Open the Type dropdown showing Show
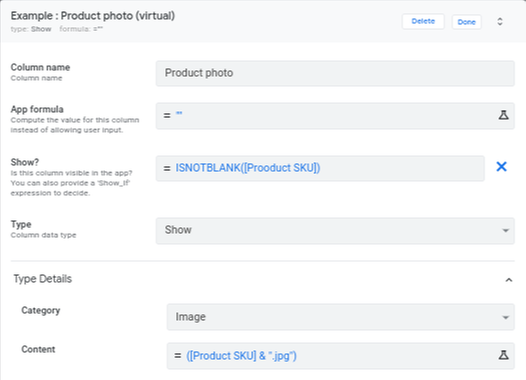The width and height of the screenshot is (526, 380). (x=335, y=230)
